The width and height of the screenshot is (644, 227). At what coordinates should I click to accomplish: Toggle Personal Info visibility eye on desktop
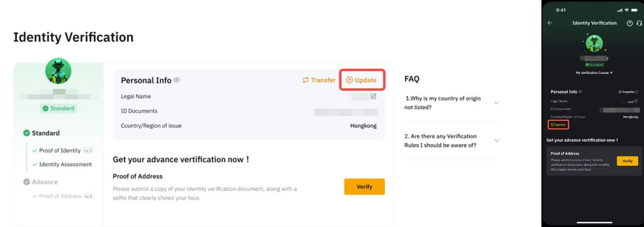pos(177,80)
